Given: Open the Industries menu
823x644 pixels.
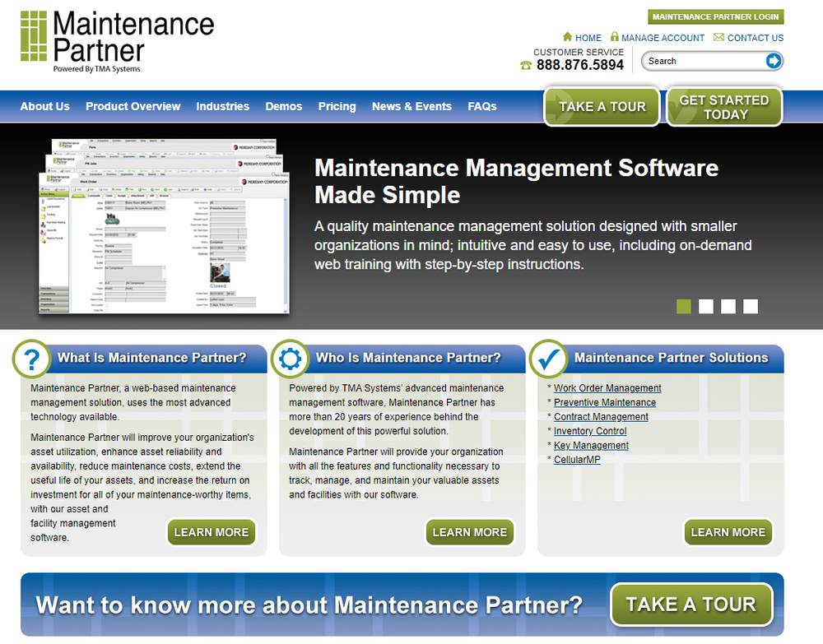Looking at the screenshot, I should click(x=222, y=106).
